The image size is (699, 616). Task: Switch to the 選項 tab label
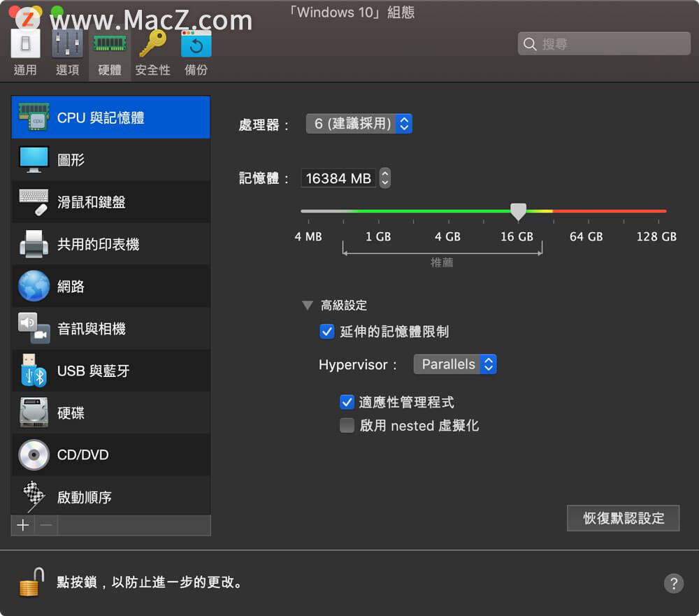67,70
